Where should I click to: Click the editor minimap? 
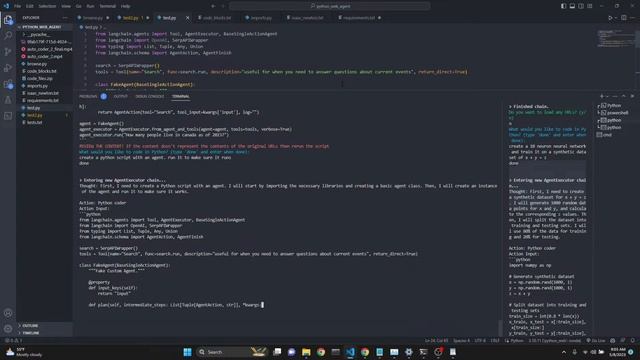coord(616,39)
